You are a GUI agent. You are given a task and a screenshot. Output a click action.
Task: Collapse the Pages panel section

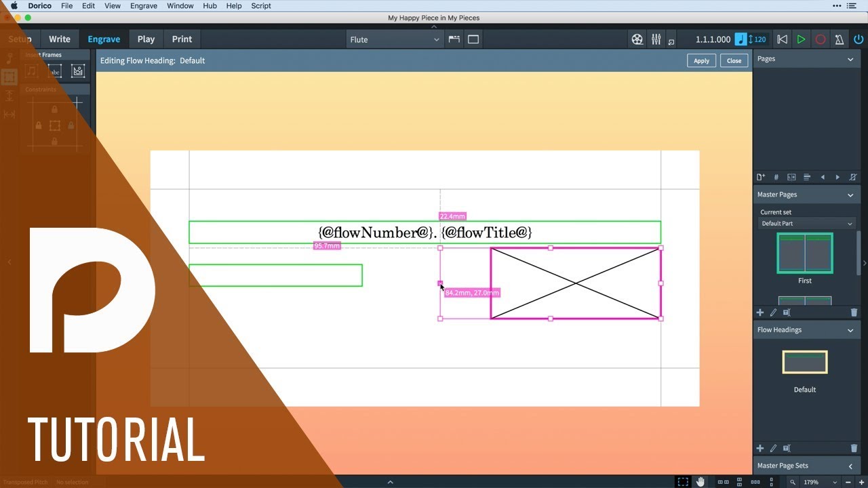coord(850,59)
